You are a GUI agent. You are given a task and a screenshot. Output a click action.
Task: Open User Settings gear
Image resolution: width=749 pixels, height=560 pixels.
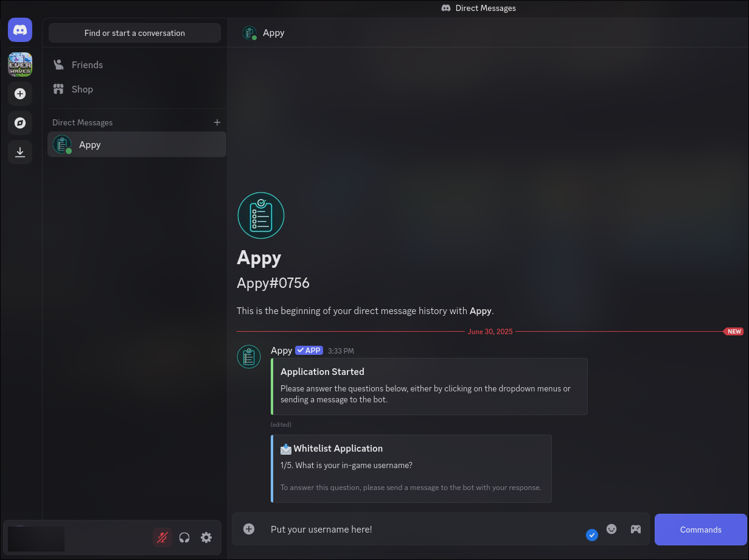coord(206,537)
